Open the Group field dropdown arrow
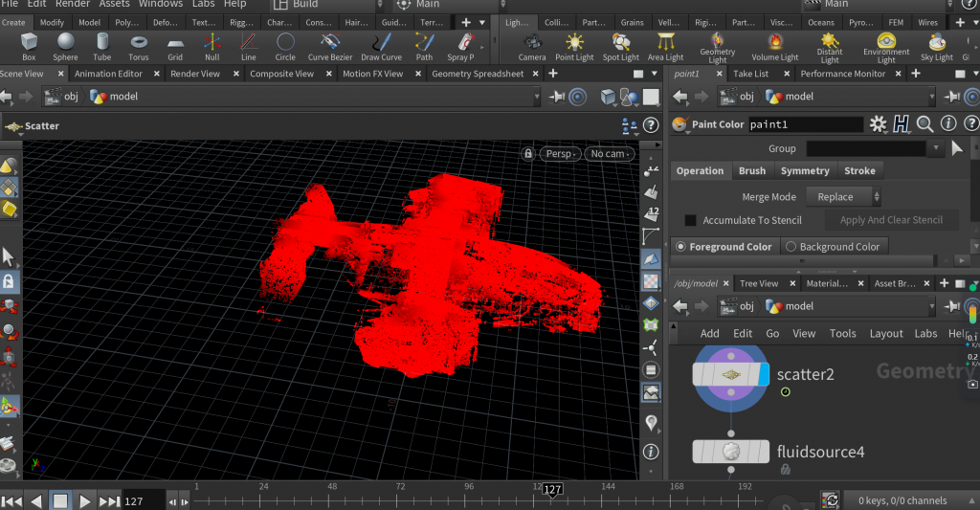The height and width of the screenshot is (510, 980). coord(936,148)
